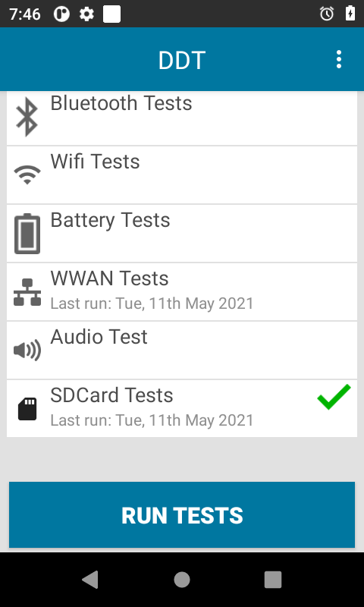Screen dimensions: 364x607
Task: Tap the Battery icon
Action: pyautogui.click(x=27, y=234)
